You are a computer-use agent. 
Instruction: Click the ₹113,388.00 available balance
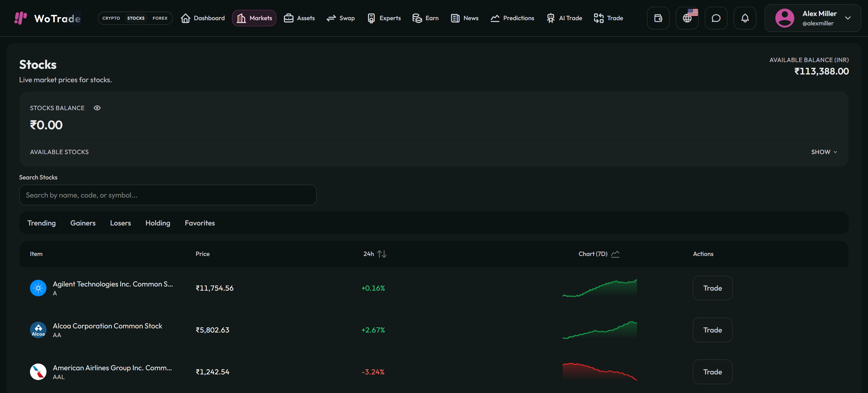point(822,71)
